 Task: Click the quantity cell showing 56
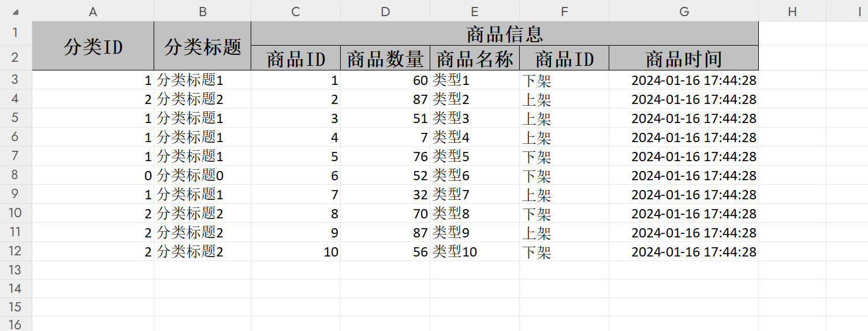(385, 251)
